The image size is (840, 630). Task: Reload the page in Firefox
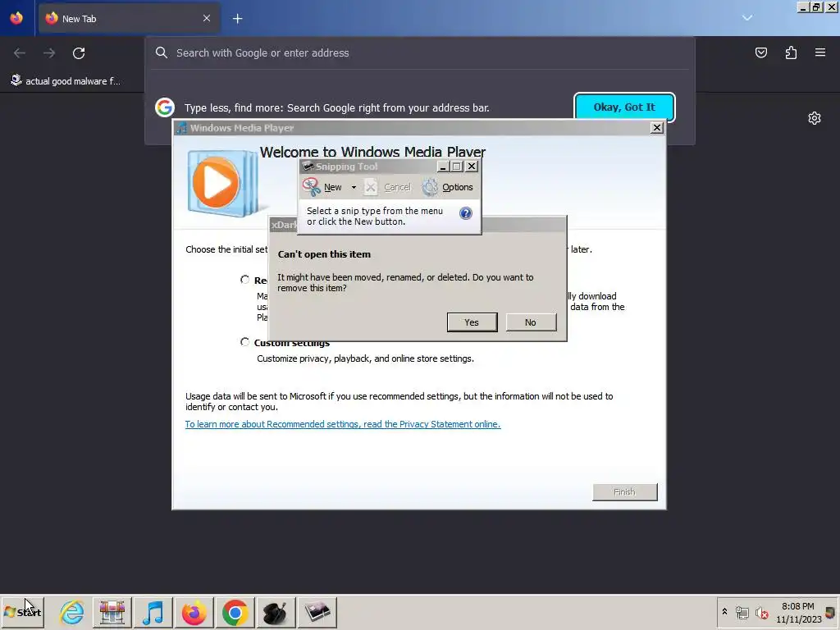[x=79, y=53]
